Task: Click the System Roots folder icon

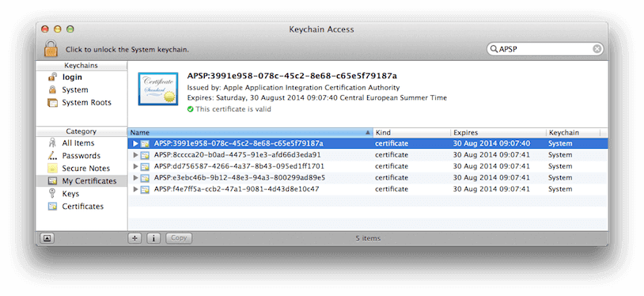Action: (52, 102)
